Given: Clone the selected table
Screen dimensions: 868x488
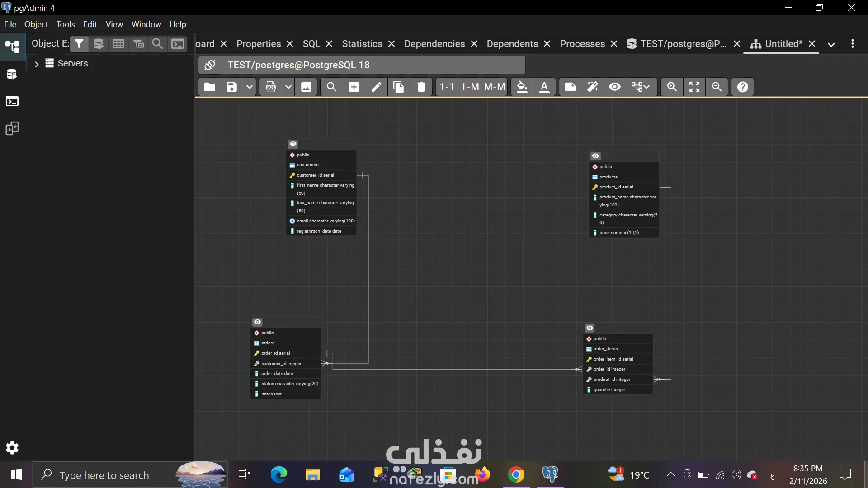Looking at the screenshot, I should pos(399,87).
